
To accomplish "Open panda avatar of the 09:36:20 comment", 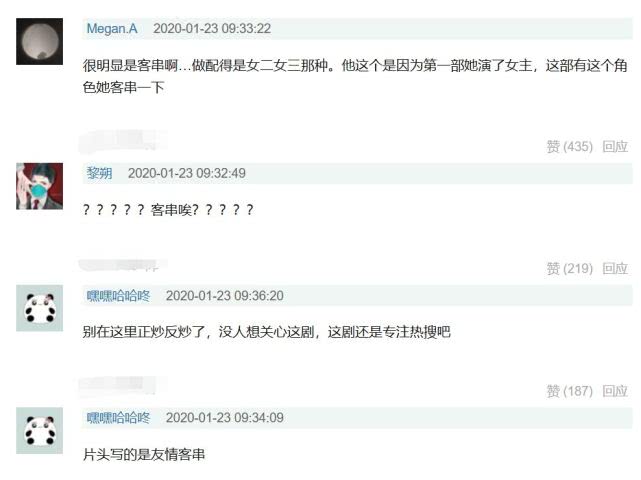I will (x=39, y=308).
